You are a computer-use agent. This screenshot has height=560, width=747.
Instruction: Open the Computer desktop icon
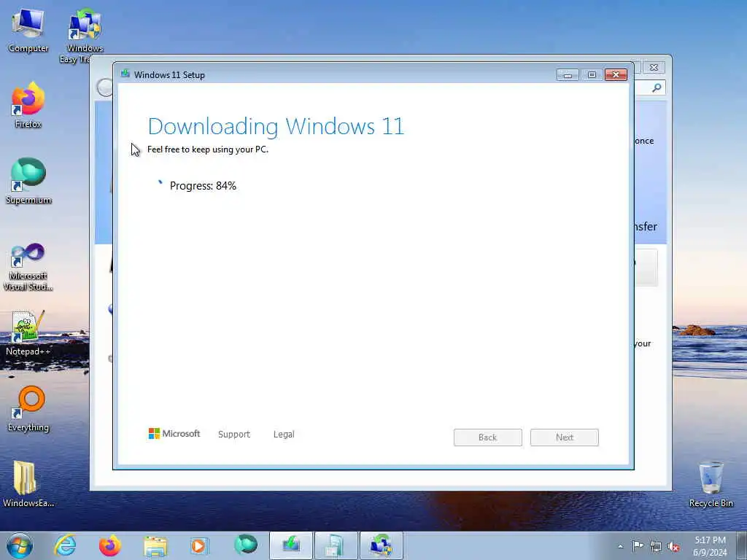coord(28,29)
